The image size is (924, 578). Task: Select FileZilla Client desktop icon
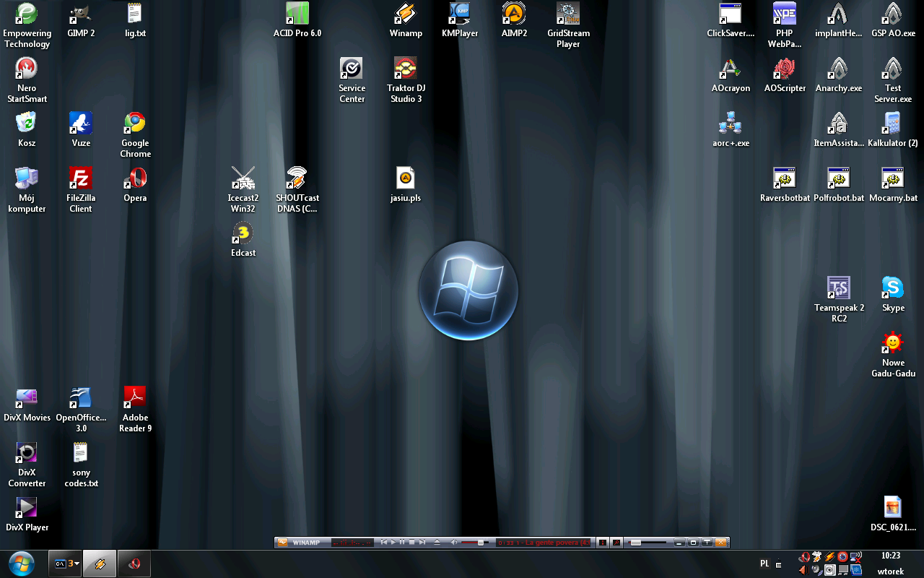tap(81, 179)
